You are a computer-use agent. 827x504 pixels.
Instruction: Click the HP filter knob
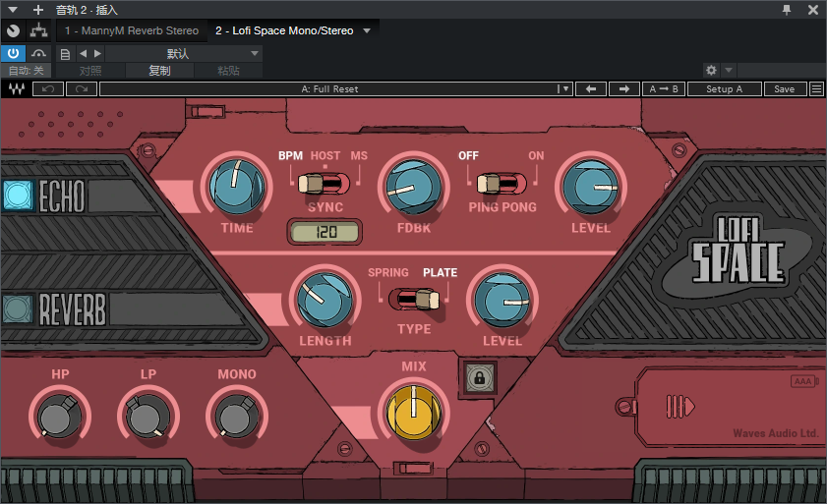click(59, 417)
